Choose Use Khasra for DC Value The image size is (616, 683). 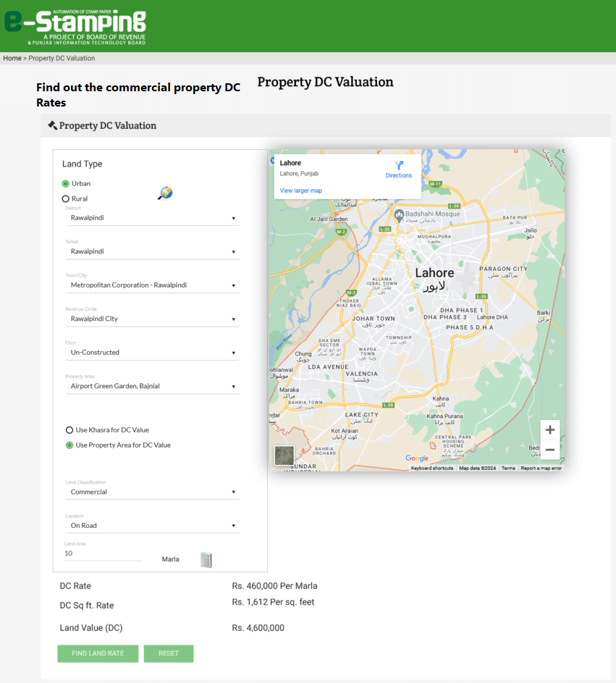(x=69, y=430)
